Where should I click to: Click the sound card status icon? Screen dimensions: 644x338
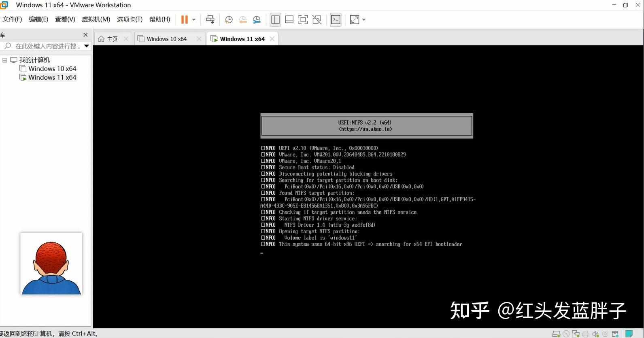tap(595, 334)
